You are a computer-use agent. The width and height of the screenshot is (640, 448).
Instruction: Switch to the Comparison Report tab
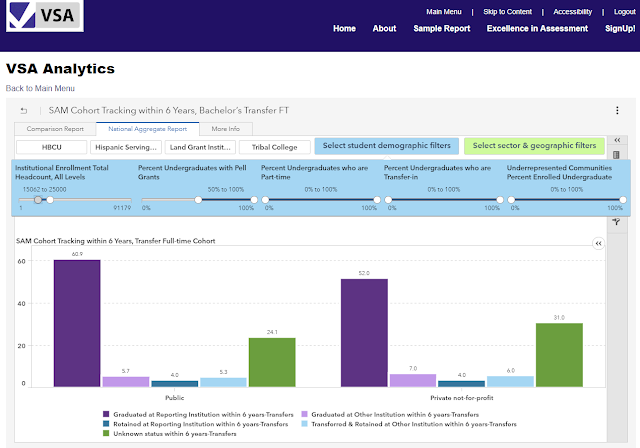pyautogui.click(x=55, y=129)
